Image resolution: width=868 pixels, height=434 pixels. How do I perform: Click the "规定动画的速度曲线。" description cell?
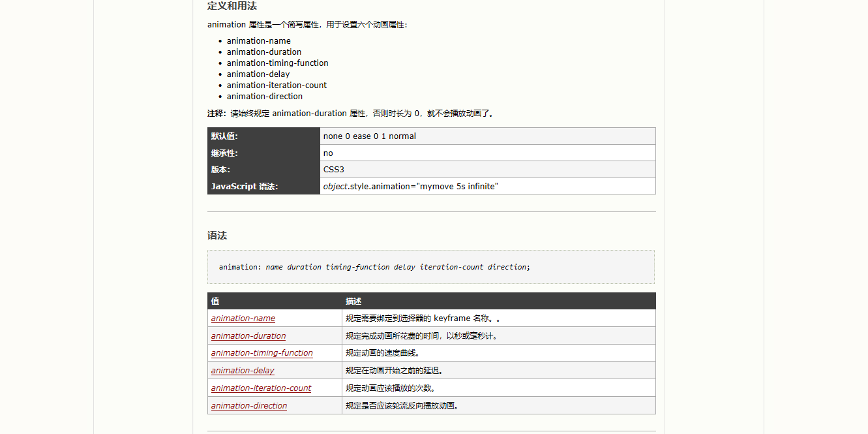383,353
